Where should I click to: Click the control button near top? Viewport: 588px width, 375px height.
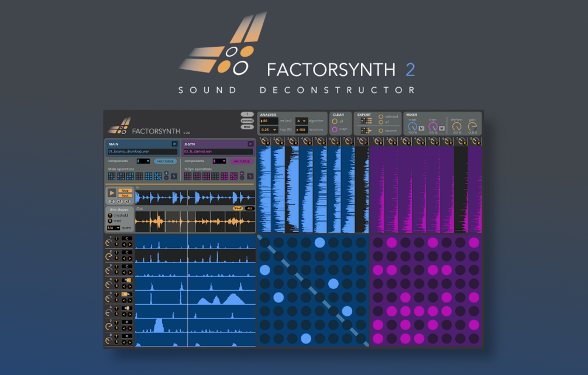[x=247, y=121]
